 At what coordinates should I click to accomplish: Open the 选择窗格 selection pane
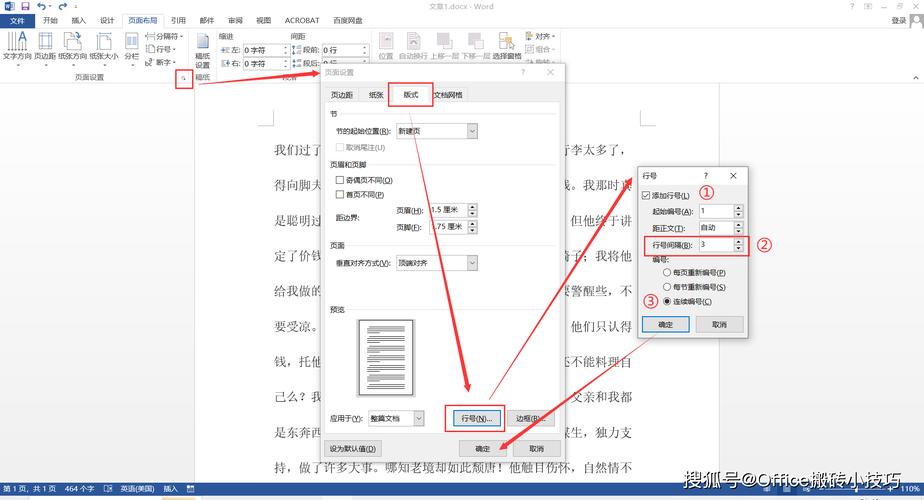pyautogui.click(x=507, y=46)
